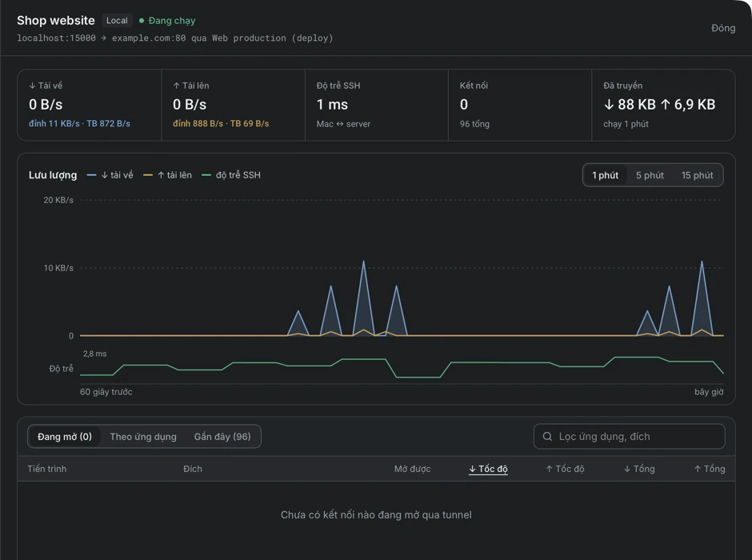Click the Mac ↔ server arrows icon
Screen dimensions: 752x560
[339, 124]
